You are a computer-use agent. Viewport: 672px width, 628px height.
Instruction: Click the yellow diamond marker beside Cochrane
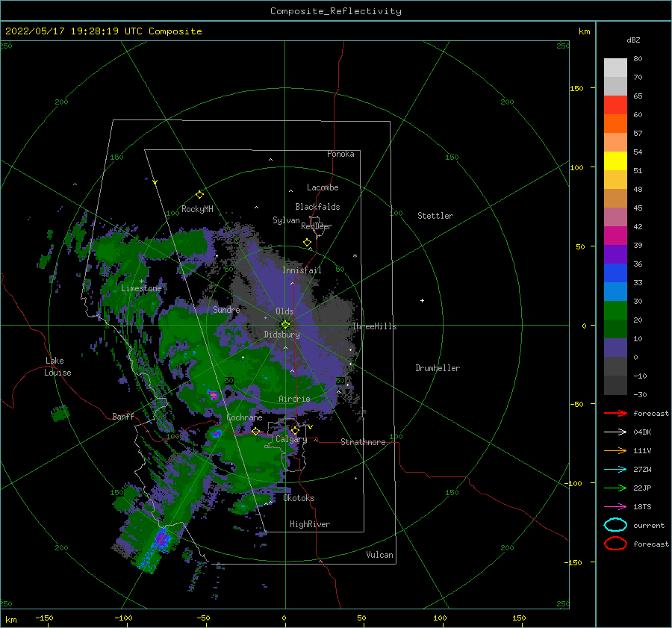coord(255,431)
